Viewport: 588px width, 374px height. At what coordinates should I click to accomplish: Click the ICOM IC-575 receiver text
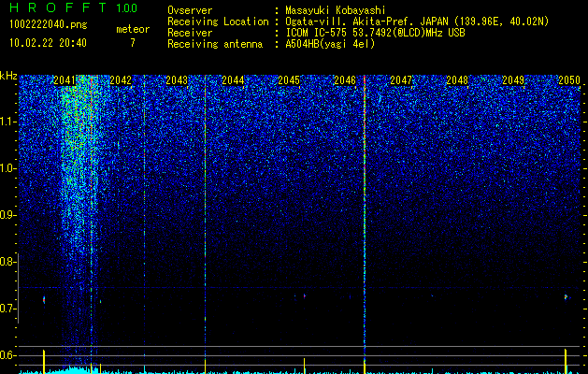tap(375, 33)
